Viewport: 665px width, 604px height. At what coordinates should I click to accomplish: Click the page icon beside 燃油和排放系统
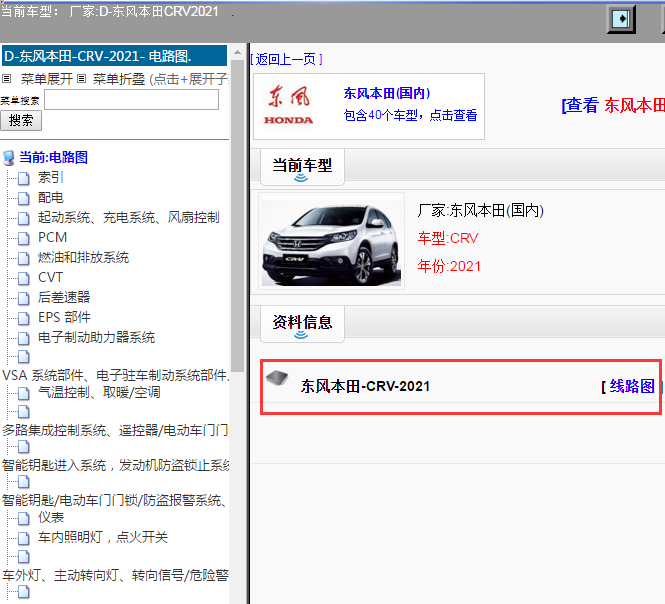pos(24,258)
